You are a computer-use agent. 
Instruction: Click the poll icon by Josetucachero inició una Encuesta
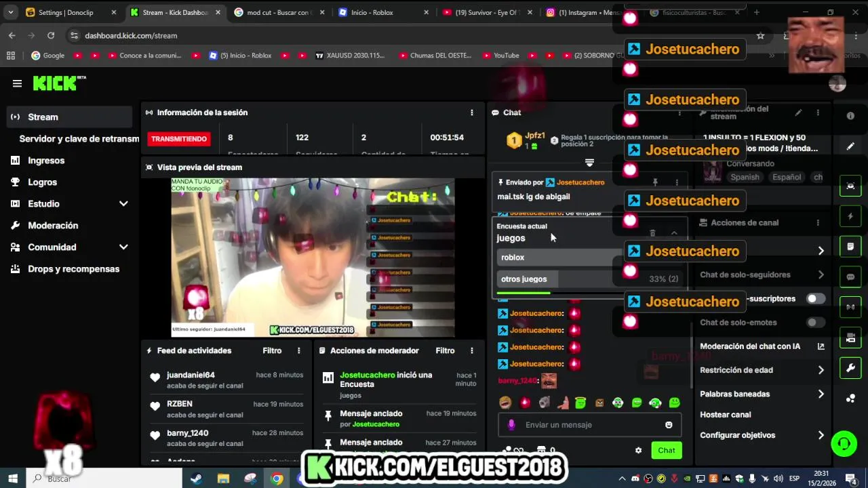328,378
